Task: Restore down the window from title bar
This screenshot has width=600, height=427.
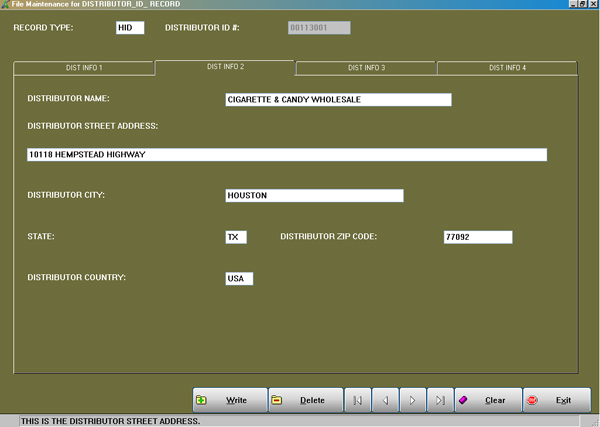Action: 582,5
